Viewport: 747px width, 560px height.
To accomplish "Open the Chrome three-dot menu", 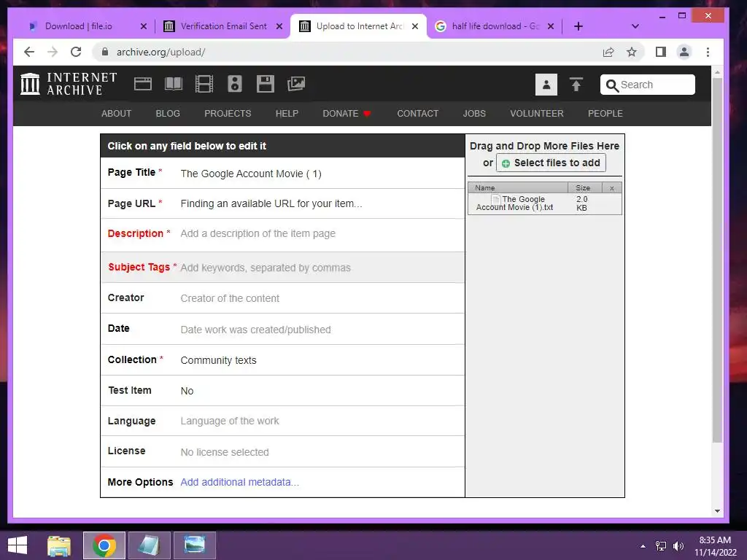I will click(708, 52).
